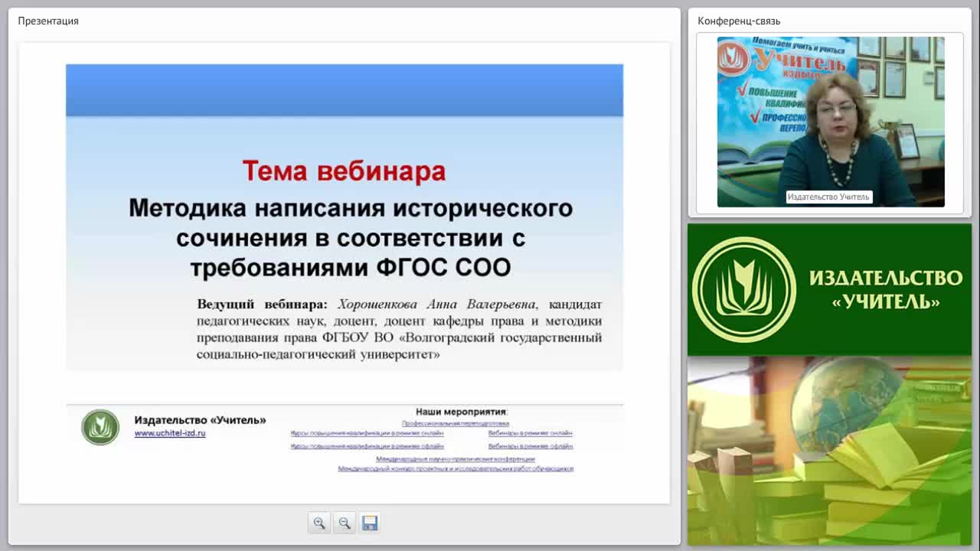Click the Тема вебинара heading
Screen dimensions: 980x551
[344, 171]
